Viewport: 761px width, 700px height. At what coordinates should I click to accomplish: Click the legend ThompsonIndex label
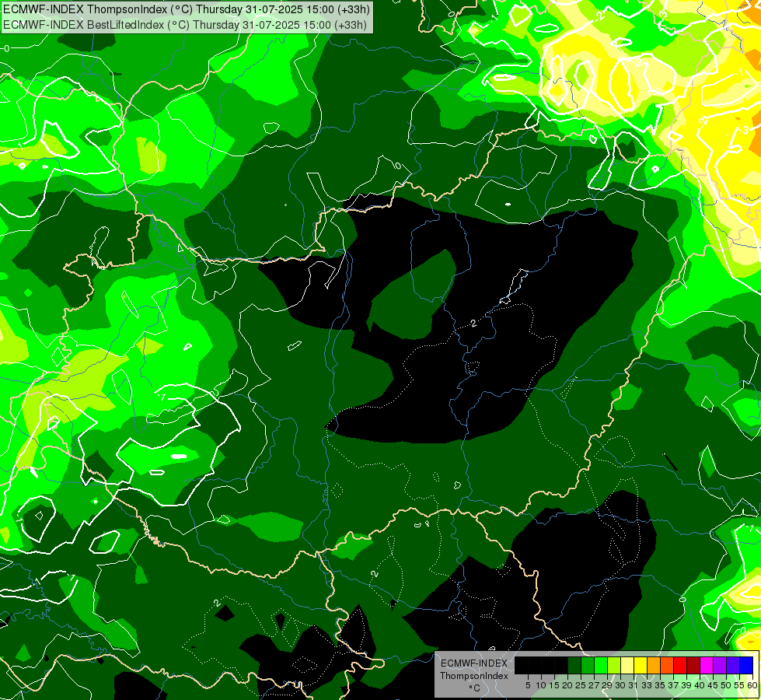474,676
